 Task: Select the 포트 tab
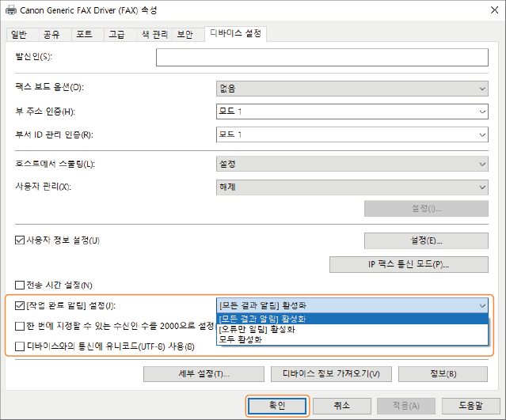[84, 35]
